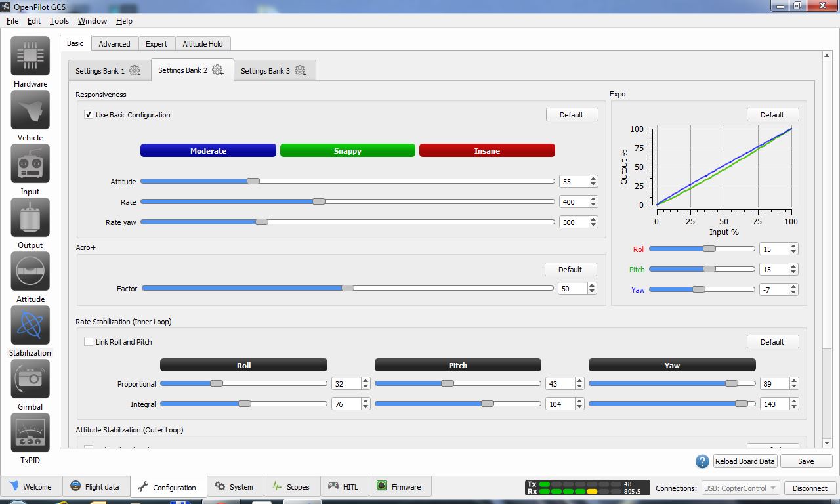Viewport: 840px width, 504px height.
Task: Switch to the Altitude Hold tab
Action: click(203, 44)
